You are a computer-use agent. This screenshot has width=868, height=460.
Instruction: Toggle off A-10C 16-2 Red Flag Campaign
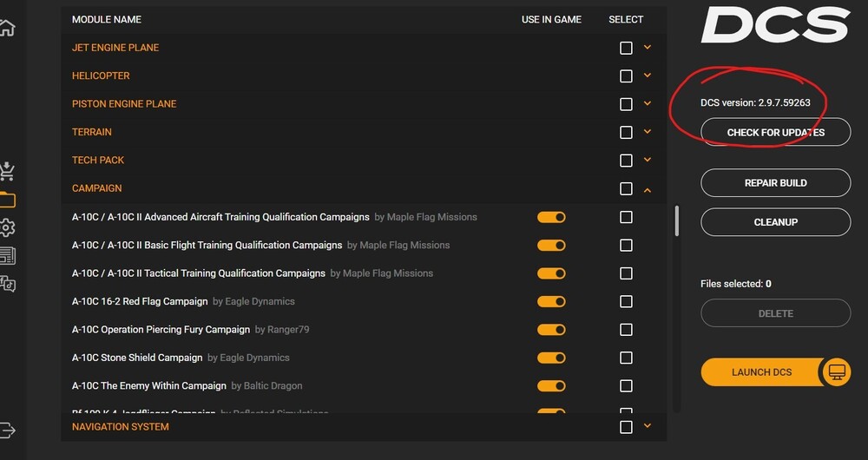pyautogui.click(x=551, y=302)
